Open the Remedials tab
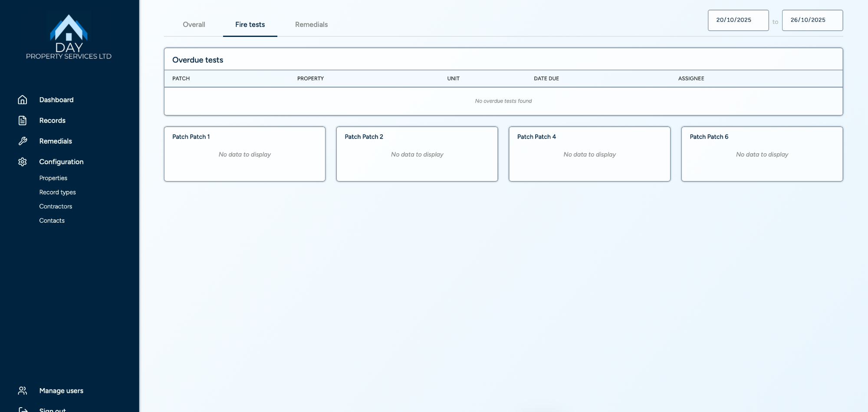The image size is (868, 412). click(311, 25)
